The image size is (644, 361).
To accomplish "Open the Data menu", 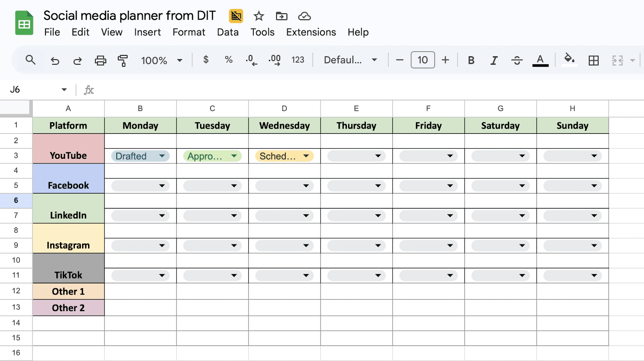I will click(x=228, y=32).
